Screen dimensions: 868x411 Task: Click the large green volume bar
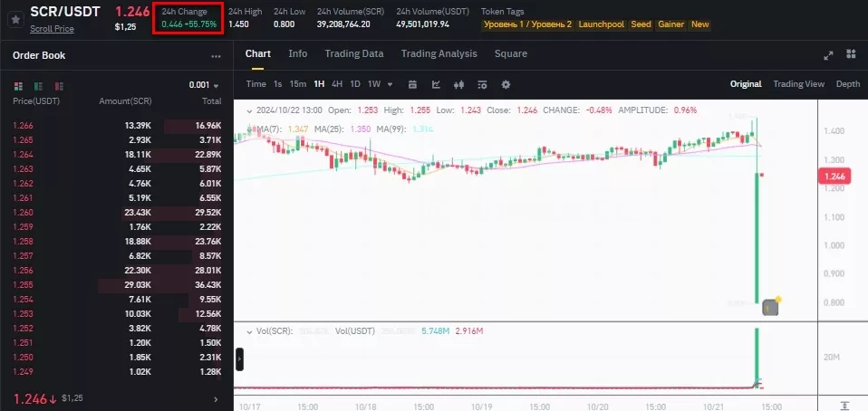[x=757, y=357]
